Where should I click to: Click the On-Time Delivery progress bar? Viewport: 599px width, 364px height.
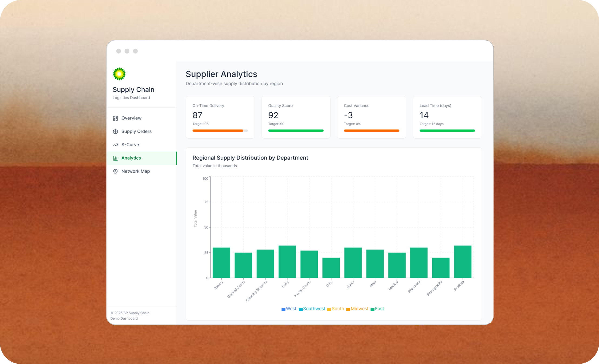(x=220, y=131)
